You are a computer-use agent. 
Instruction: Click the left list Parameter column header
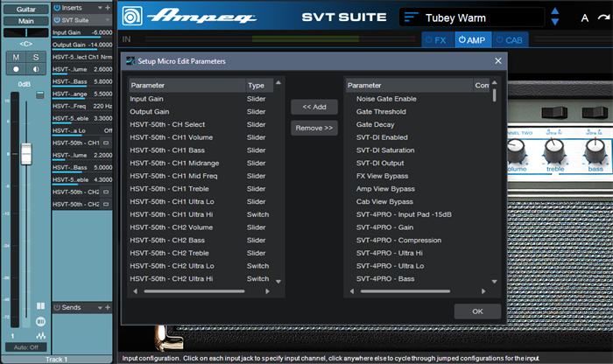click(x=187, y=85)
